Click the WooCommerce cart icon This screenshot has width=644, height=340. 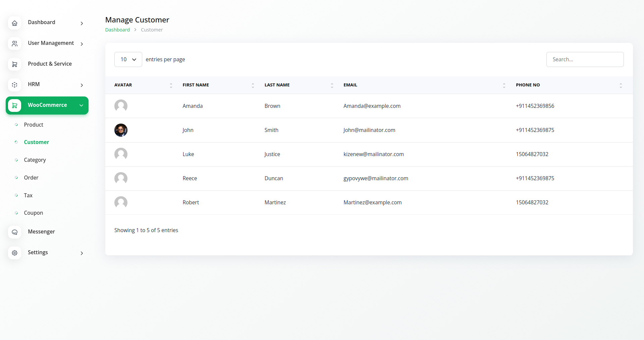14,106
